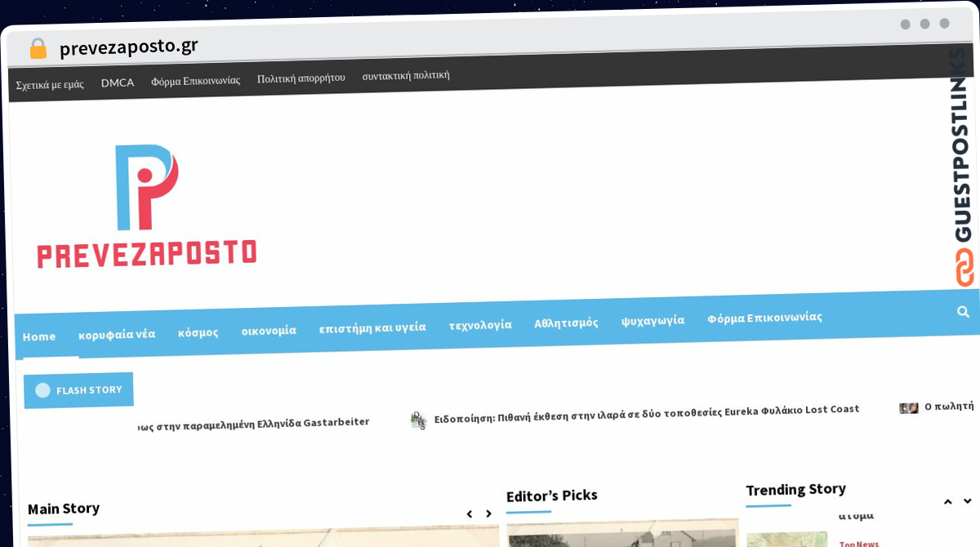Image resolution: width=980 pixels, height=547 pixels.
Task: Open the συντακτική πολιτική link
Action: [406, 75]
